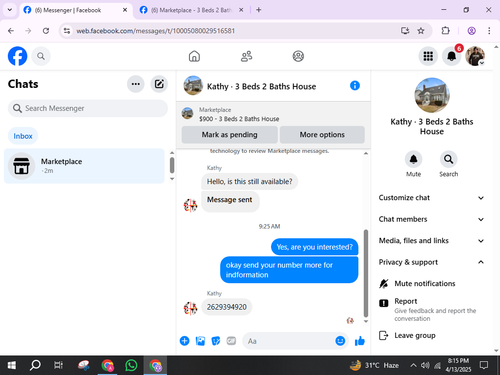The height and width of the screenshot is (375, 500).
Task: Open Chats options three-dot button
Action: [x=136, y=84]
